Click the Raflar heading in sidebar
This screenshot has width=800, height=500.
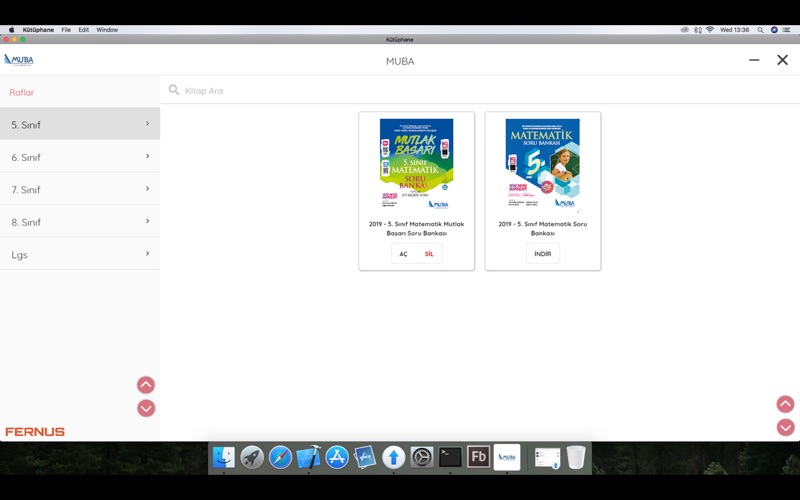[21, 92]
